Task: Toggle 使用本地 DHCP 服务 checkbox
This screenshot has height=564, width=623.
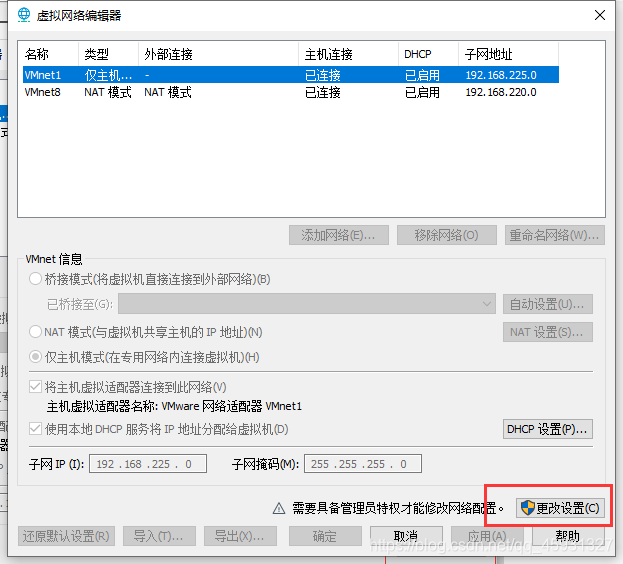Action: pos(35,429)
